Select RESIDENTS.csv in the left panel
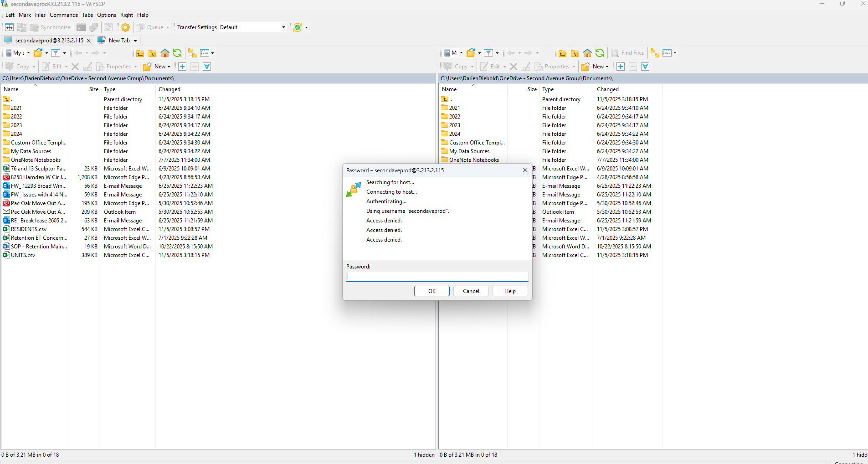 click(29, 229)
